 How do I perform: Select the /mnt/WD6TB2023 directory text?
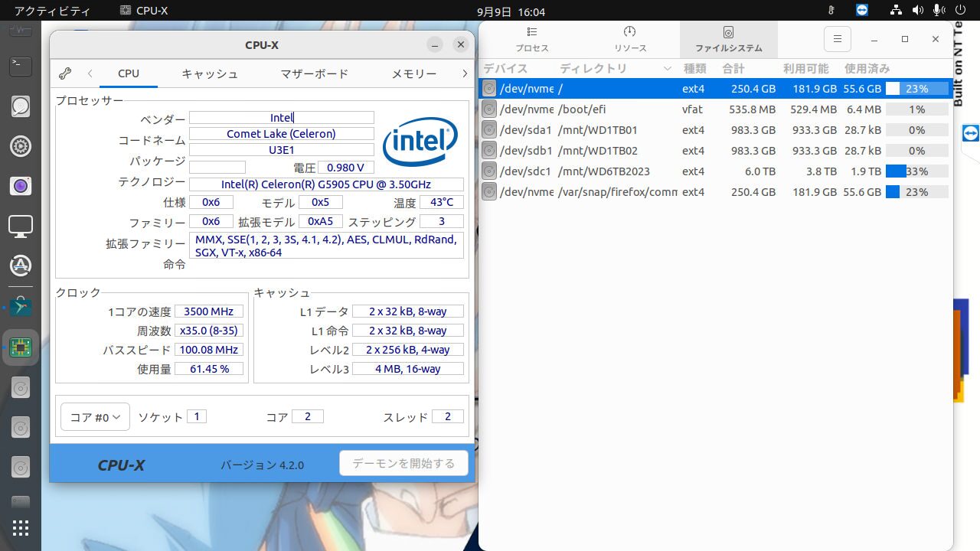click(x=603, y=171)
